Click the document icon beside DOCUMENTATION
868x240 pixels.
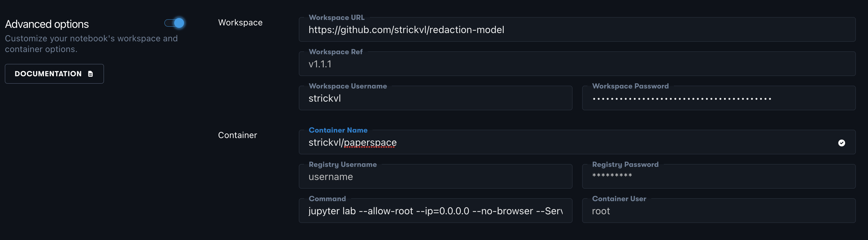90,74
